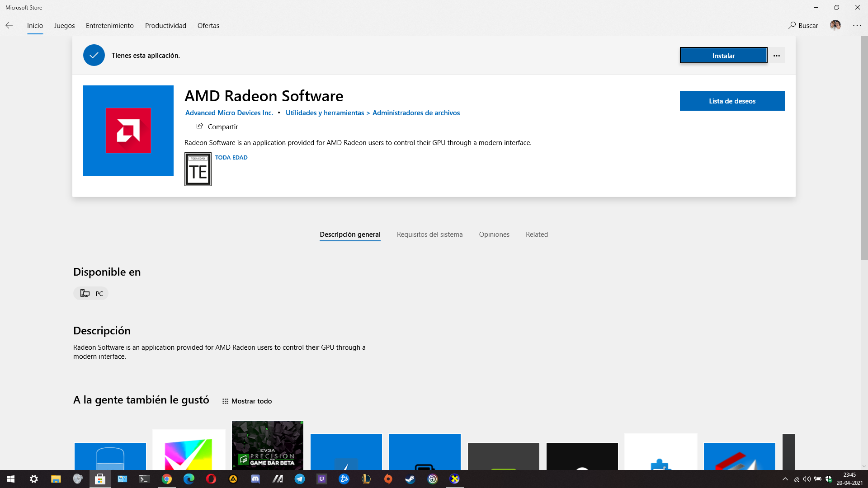Switch to the Opiniones tab

coord(494,235)
